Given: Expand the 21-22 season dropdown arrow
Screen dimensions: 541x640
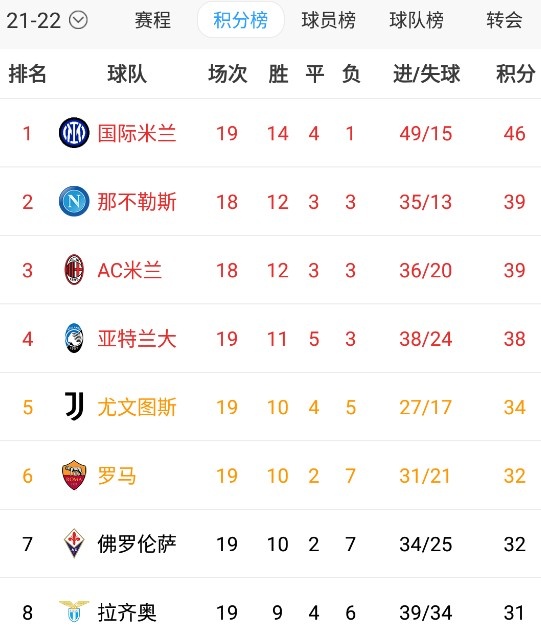Looking at the screenshot, I should 78,20.
